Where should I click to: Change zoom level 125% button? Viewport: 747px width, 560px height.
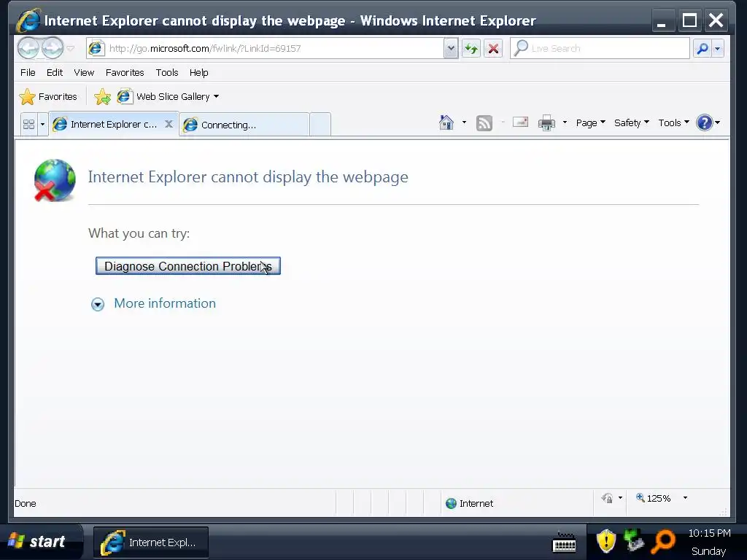click(x=653, y=498)
